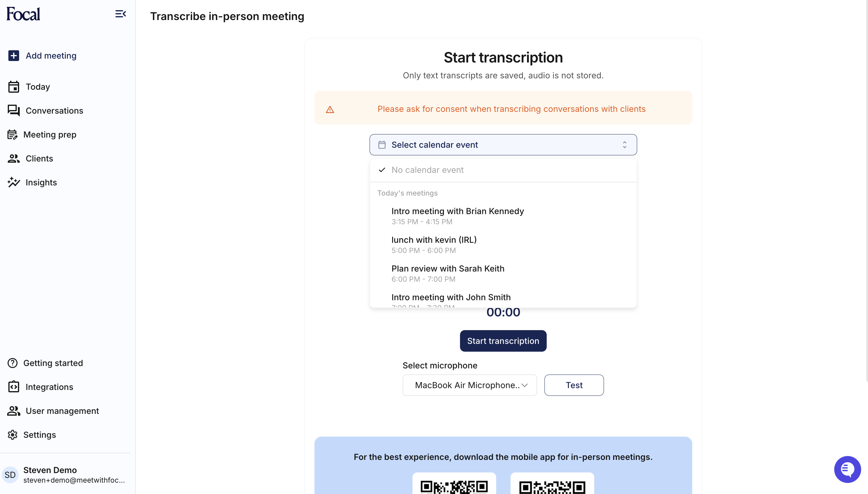Image resolution: width=868 pixels, height=494 pixels.
Task: Click the Settings gear icon
Action: (13, 434)
